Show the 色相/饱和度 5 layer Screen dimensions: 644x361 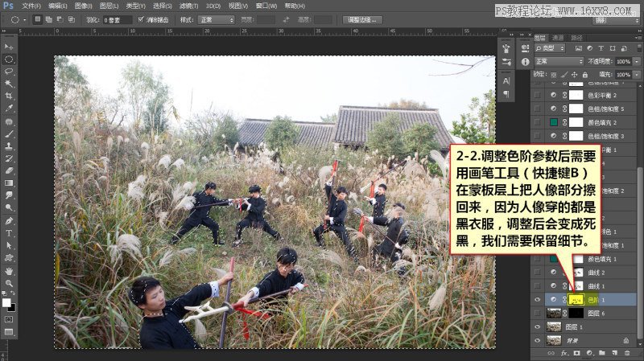(537, 109)
